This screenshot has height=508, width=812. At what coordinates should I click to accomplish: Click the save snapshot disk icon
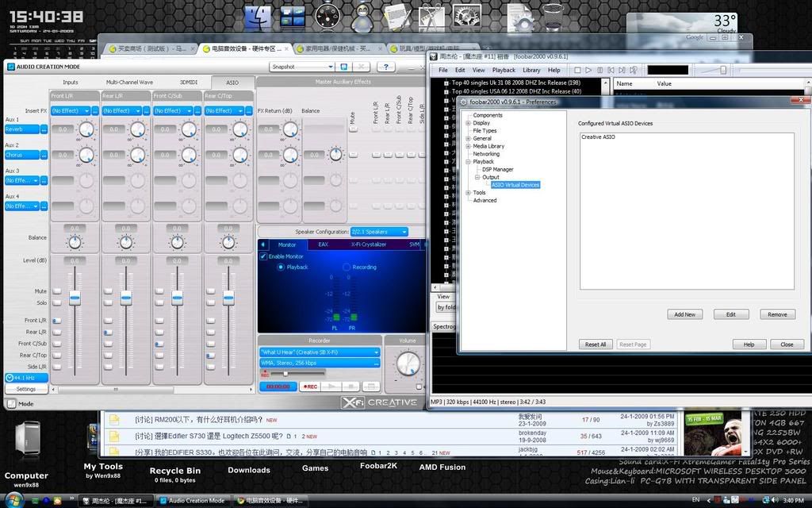pyautogui.click(x=343, y=67)
